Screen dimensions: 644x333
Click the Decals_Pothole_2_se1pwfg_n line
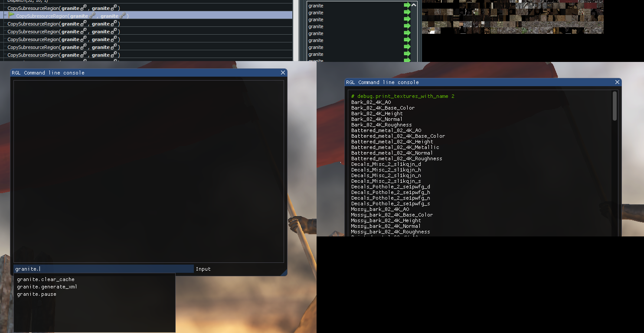pos(391,198)
